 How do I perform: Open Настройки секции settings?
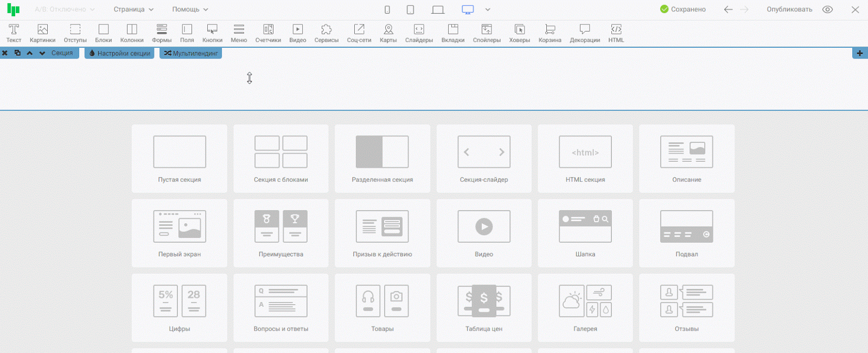(119, 53)
